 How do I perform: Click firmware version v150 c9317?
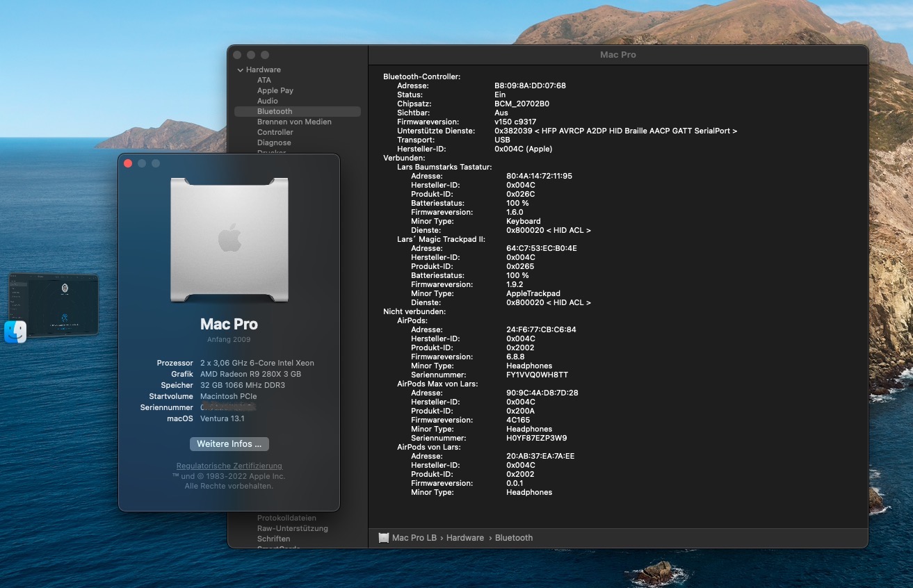(515, 122)
